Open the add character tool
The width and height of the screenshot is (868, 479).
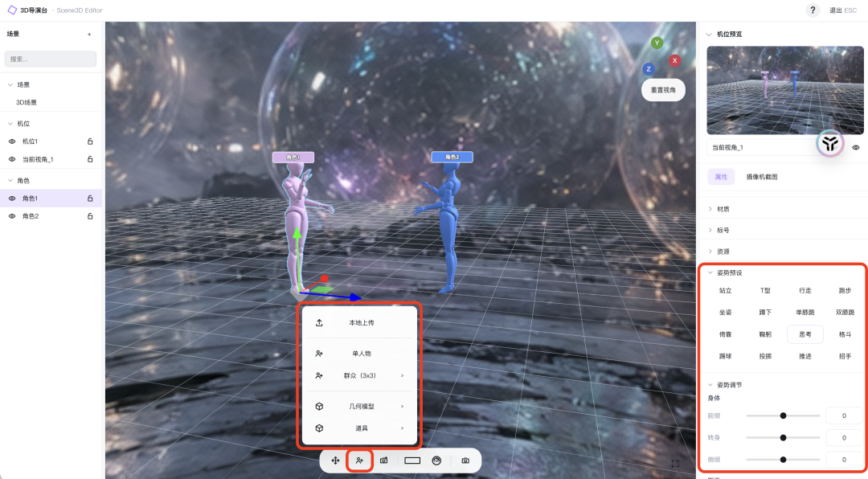[360, 461]
